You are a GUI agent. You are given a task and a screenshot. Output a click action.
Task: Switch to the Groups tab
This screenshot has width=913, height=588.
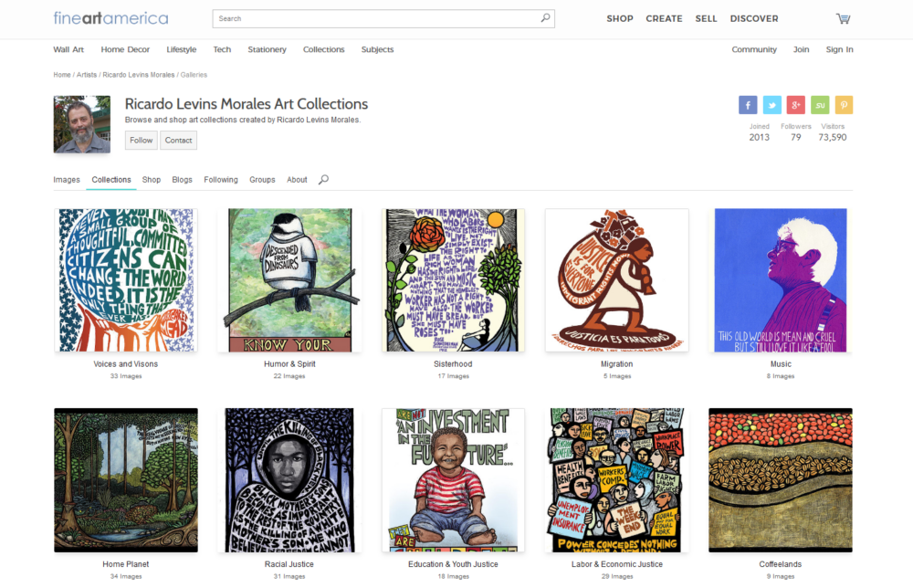pos(262,180)
